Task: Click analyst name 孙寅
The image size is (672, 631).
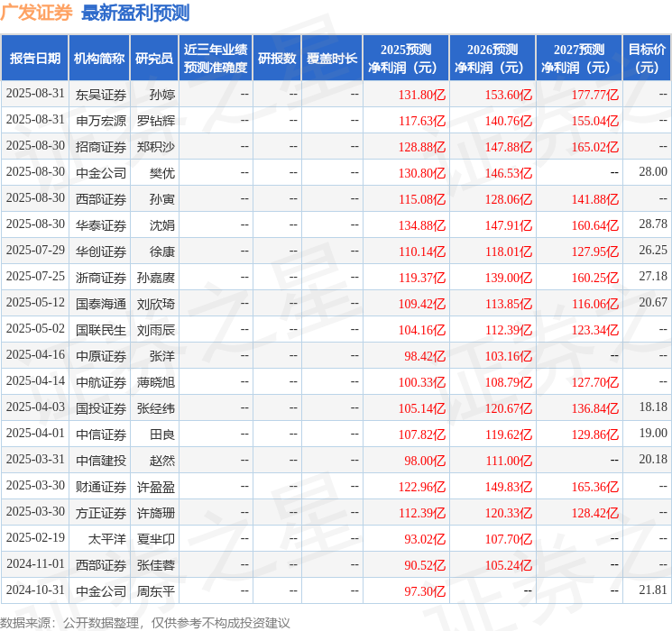Action: point(162,199)
